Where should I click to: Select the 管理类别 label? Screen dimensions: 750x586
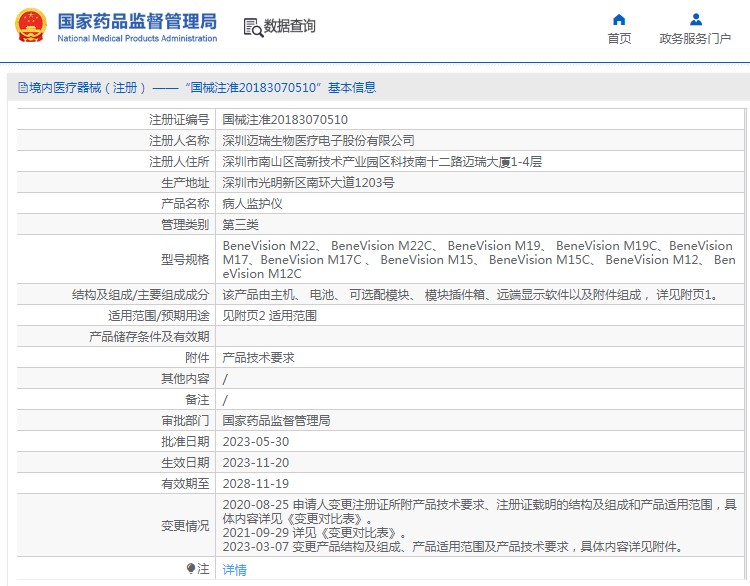[x=185, y=225]
